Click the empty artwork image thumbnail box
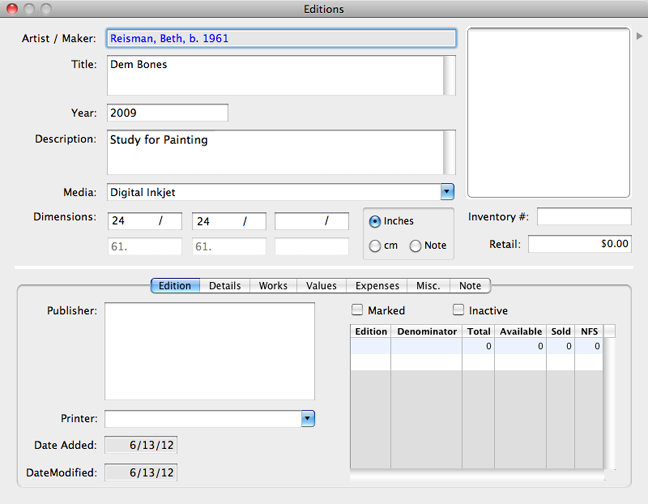The width and height of the screenshot is (648, 504). (x=548, y=112)
